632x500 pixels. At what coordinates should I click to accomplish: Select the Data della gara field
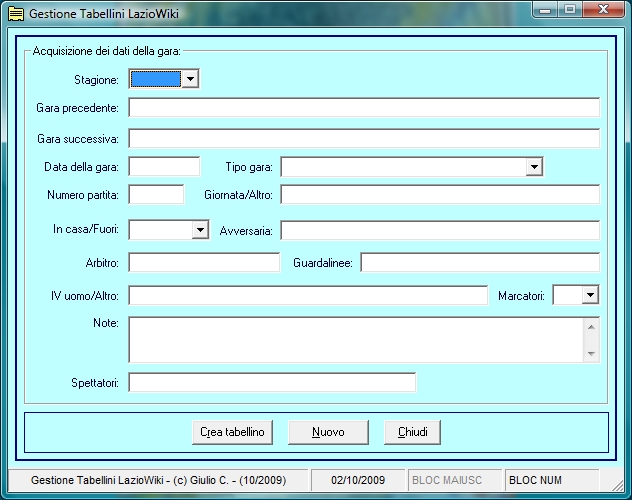tap(164, 167)
